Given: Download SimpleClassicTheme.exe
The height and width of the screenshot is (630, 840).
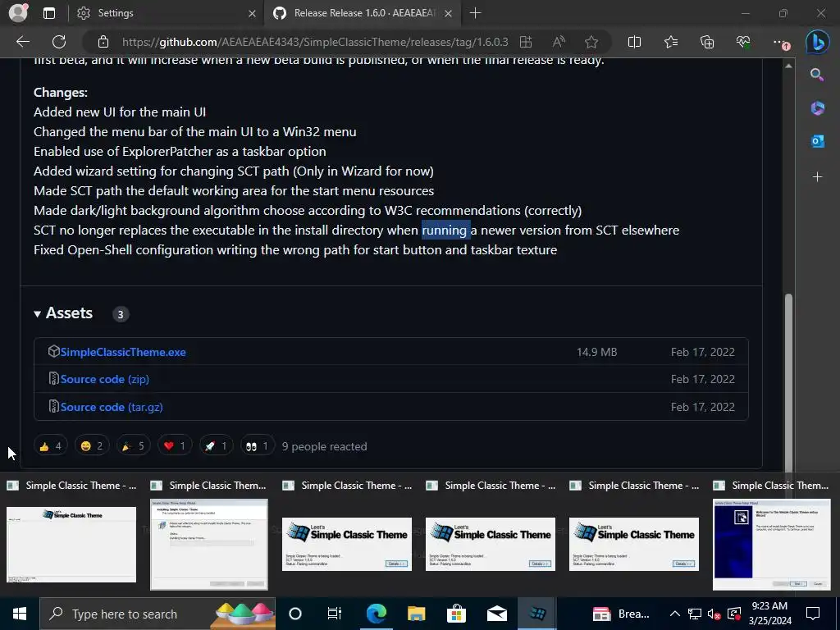Looking at the screenshot, I should [123, 352].
